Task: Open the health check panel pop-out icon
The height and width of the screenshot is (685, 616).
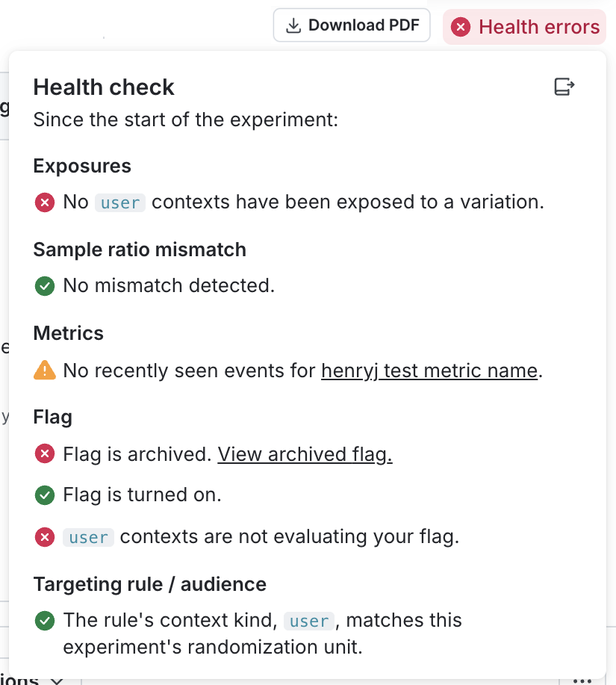Action: click(564, 86)
